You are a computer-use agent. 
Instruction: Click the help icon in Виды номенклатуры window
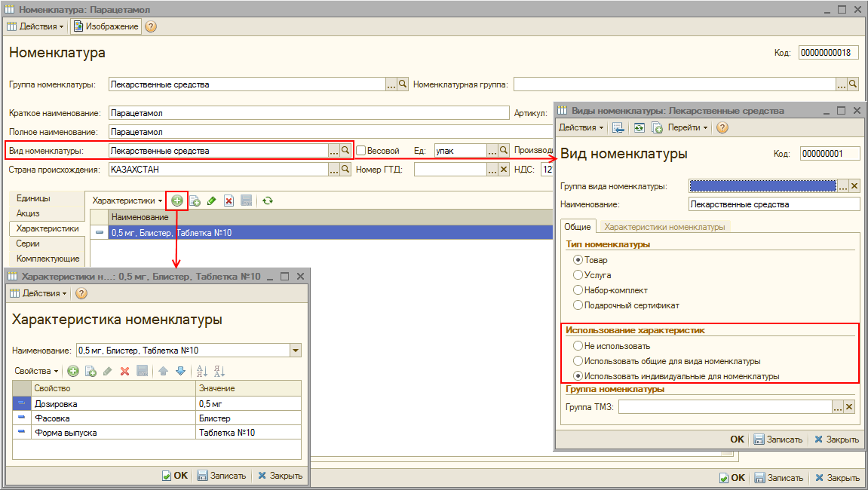pos(722,127)
